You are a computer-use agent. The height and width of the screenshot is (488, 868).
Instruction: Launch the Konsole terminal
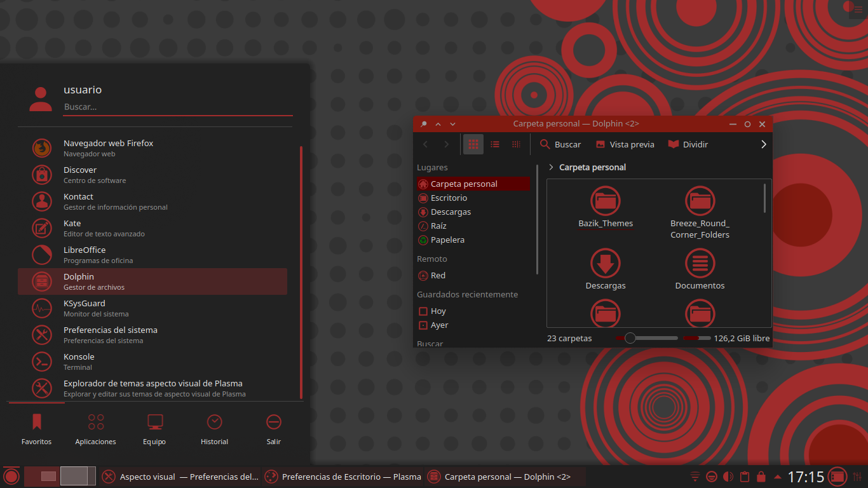pos(153,362)
